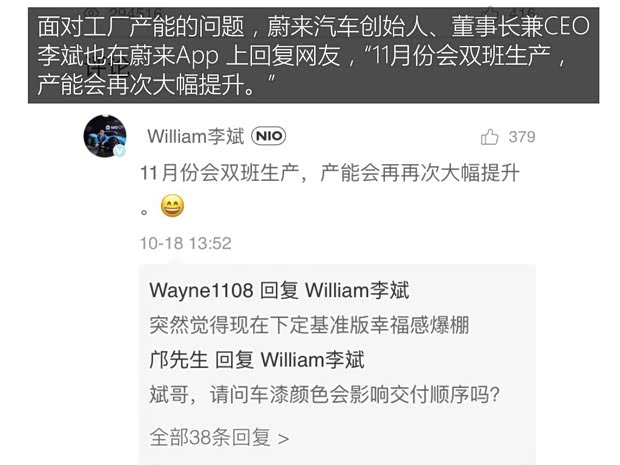Image resolution: width=620 pixels, height=465 pixels.
Task: Tap William李斌 in Wayne1108's reply header
Action: click(357, 291)
